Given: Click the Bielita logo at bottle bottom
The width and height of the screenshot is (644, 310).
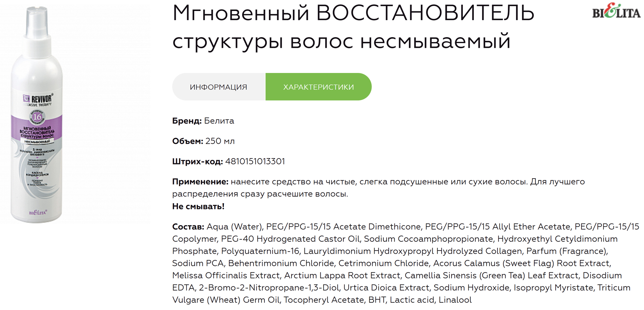Looking at the screenshot, I should 37,213.
